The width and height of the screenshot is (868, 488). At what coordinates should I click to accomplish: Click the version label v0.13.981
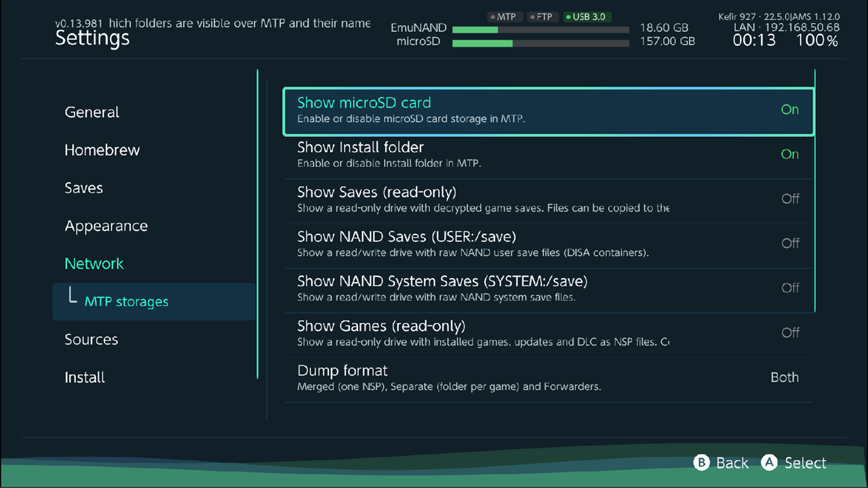click(x=79, y=23)
